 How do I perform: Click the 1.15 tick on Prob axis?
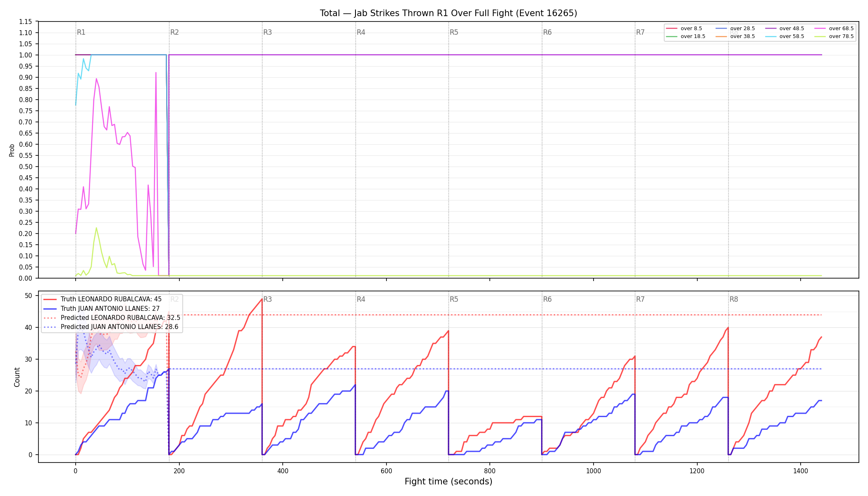coord(26,21)
